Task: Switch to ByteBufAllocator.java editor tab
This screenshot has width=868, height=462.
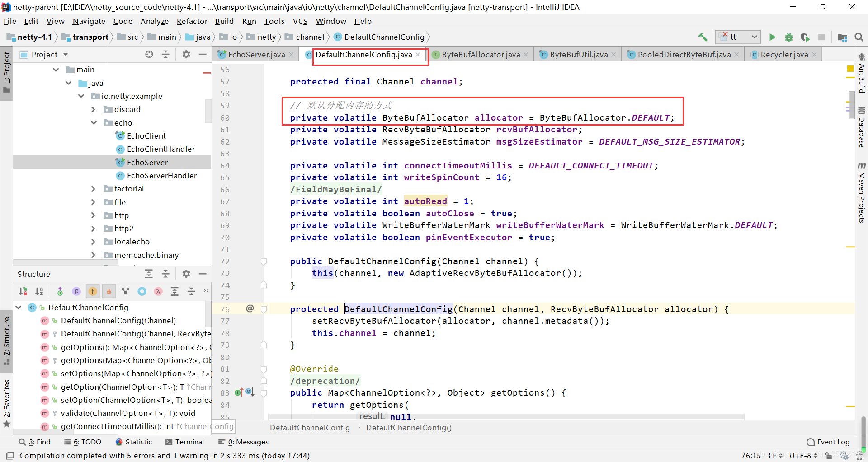Action: pyautogui.click(x=481, y=55)
